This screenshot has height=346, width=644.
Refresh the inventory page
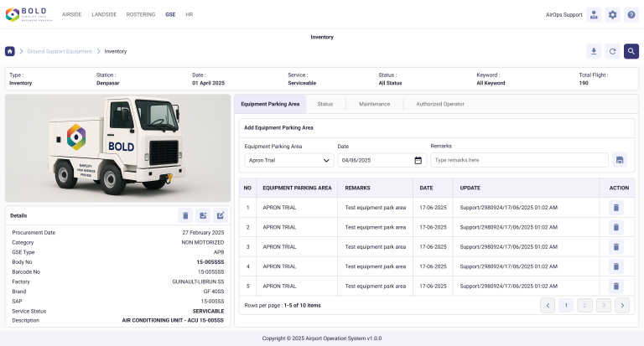(612, 51)
